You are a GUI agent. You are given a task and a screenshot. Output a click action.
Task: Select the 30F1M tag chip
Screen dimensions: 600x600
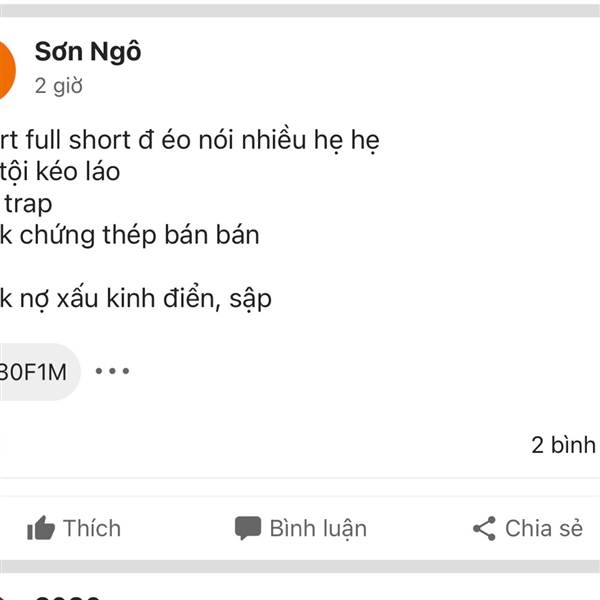pyautogui.click(x=34, y=372)
